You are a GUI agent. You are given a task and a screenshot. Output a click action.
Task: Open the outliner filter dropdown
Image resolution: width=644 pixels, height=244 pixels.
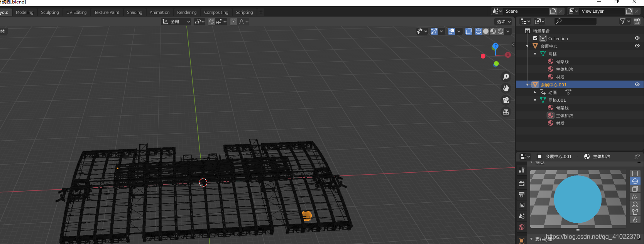point(625,21)
